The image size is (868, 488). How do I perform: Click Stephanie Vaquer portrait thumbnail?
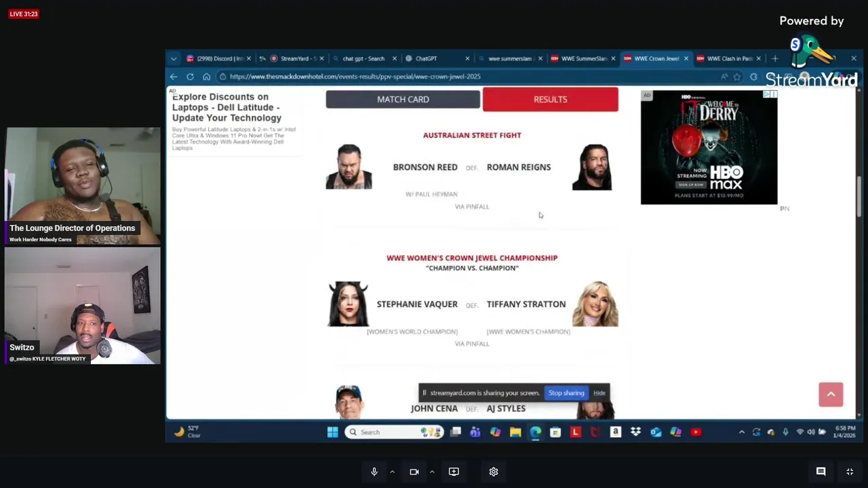click(349, 304)
